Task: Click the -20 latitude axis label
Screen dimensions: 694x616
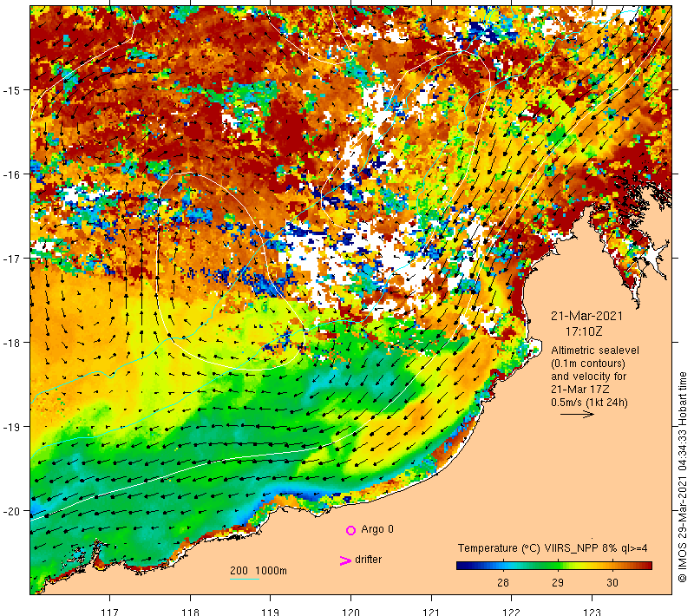Action: tap(11, 511)
